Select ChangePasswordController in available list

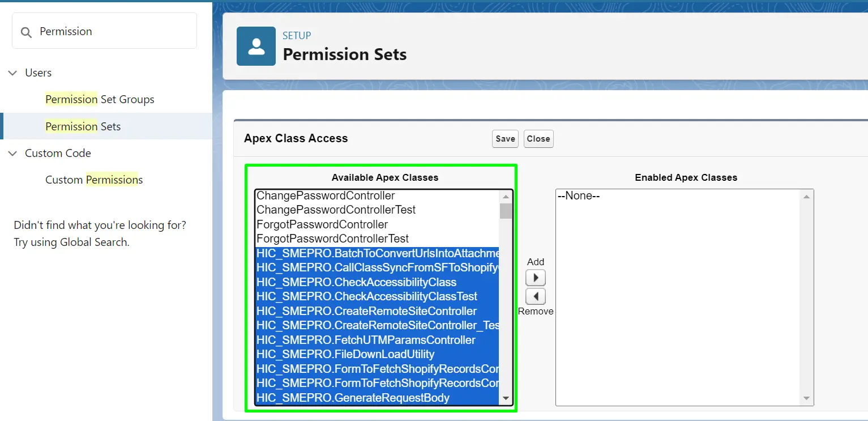point(377,195)
